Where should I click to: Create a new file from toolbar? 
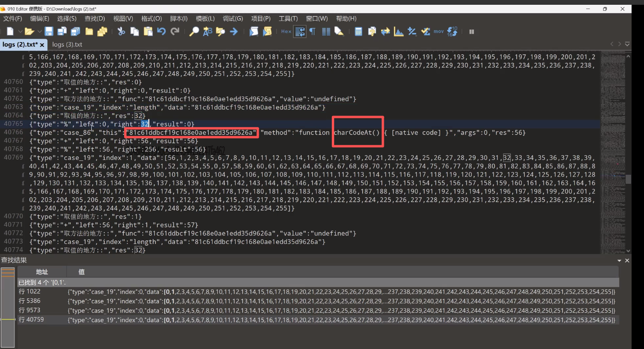point(10,32)
